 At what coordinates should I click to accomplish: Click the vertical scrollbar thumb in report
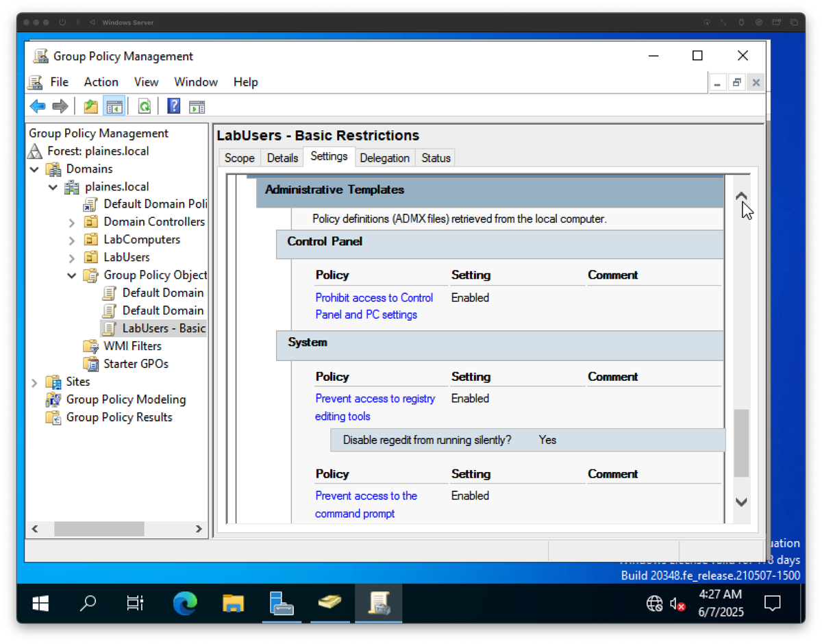pyautogui.click(x=741, y=443)
